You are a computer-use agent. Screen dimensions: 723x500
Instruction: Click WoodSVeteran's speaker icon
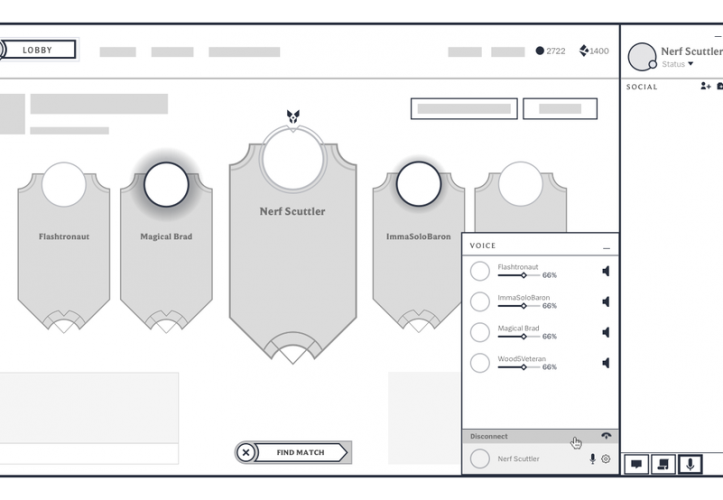(x=605, y=363)
